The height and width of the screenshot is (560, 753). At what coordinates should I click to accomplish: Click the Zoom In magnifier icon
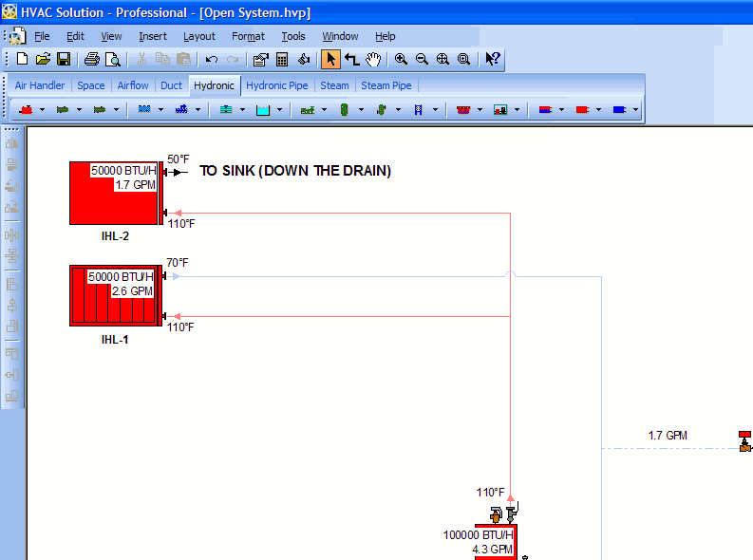[402, 59]
